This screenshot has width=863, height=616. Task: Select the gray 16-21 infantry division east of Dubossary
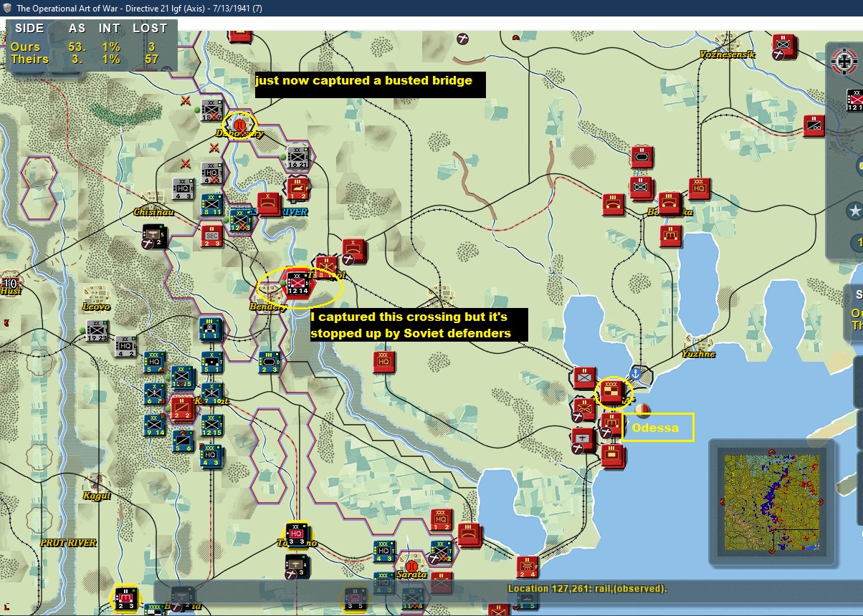pyautogui.click(x=297, y=157)
